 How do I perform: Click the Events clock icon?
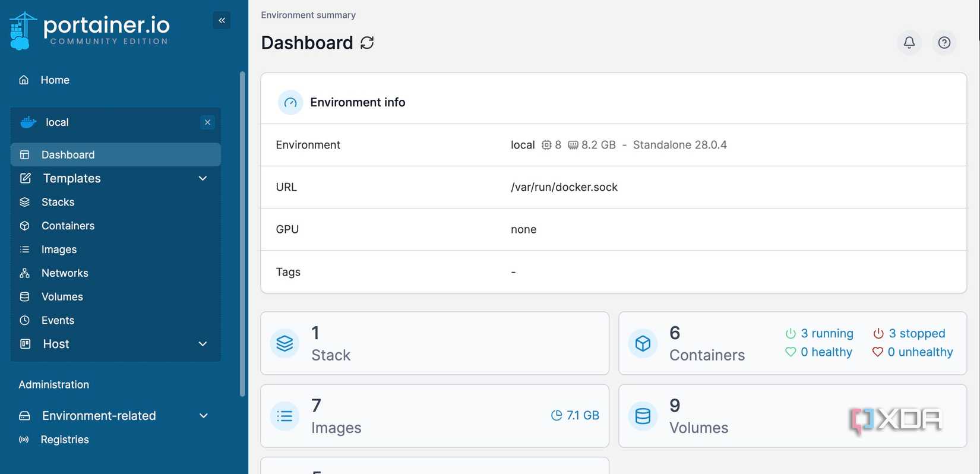tap(24, 320)
